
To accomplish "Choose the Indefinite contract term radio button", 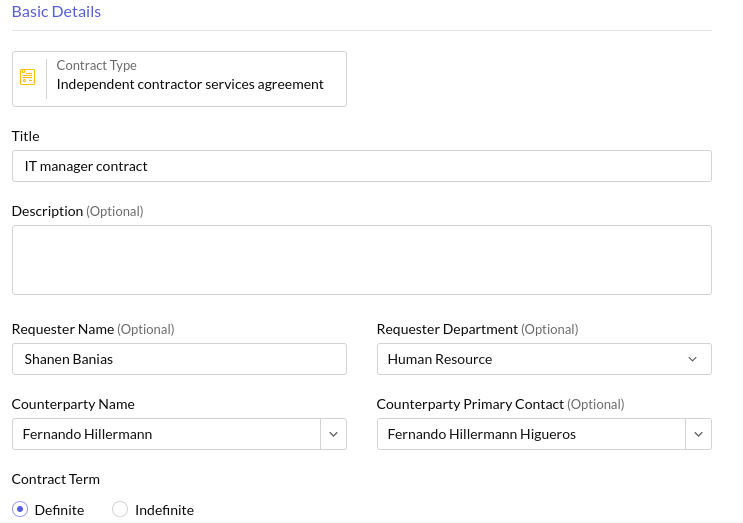I will [x=120, y=509].
